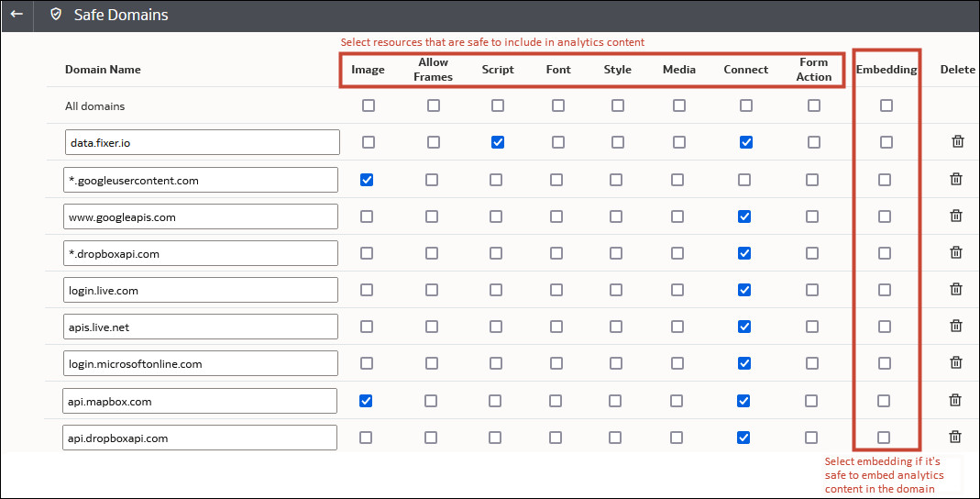Check Style for api.mapbox.com

click(x=615, y=401)
